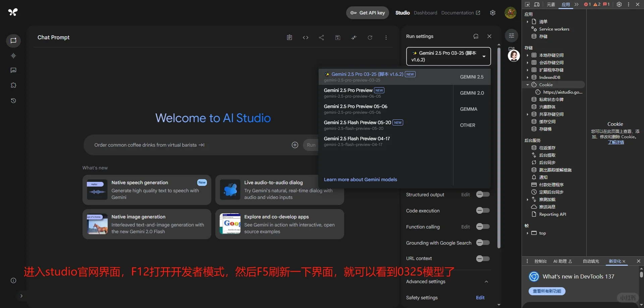Switch to the Dashboard navigation item

(425, 12)
